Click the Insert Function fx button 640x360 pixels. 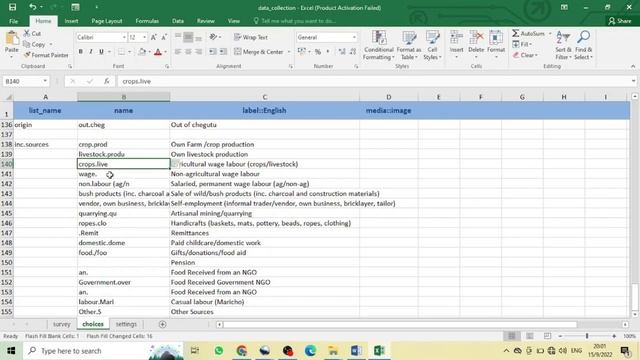(107, 81)
